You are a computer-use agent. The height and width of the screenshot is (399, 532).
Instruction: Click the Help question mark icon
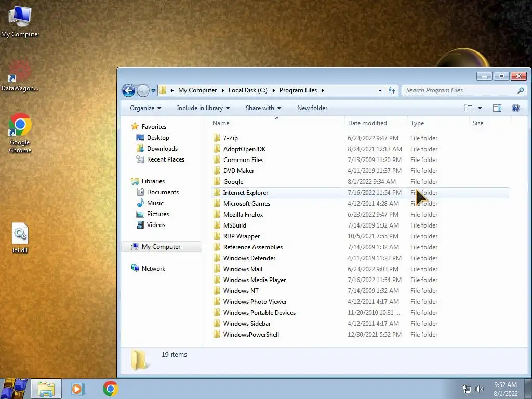[516, 108]
